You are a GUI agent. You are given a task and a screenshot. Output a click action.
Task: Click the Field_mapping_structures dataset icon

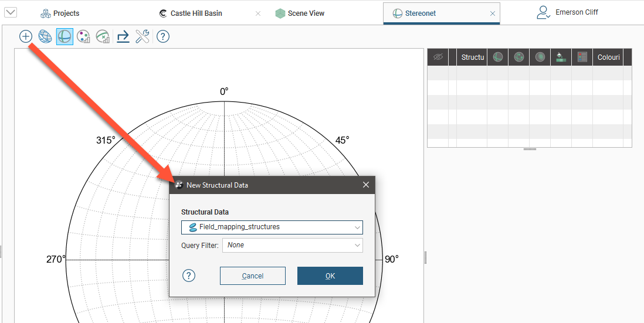192,227
